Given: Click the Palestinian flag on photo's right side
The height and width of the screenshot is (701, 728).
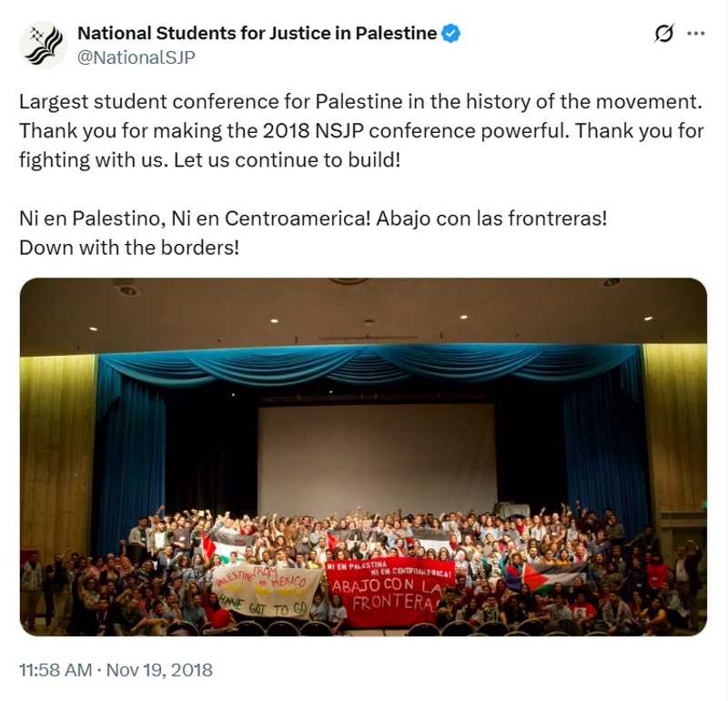Looking at the screenshot, I should [x=551, y=577].
